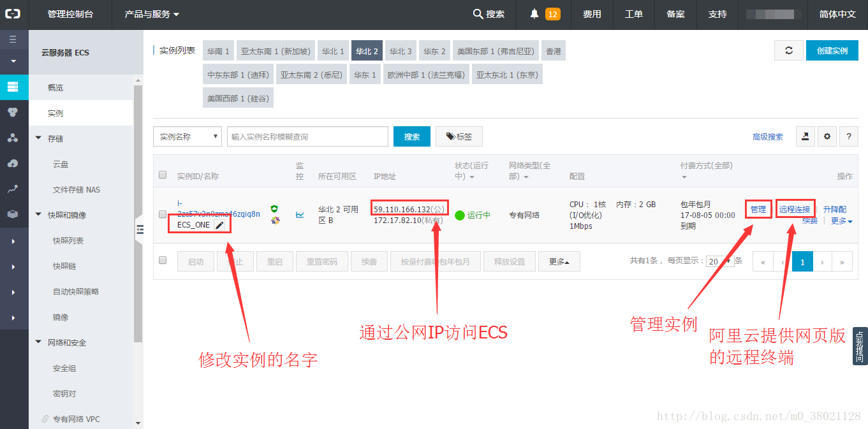Screen dimensions: 868x429
Task: Click the Alibaba Cloud logo icon
Action: 13,14
